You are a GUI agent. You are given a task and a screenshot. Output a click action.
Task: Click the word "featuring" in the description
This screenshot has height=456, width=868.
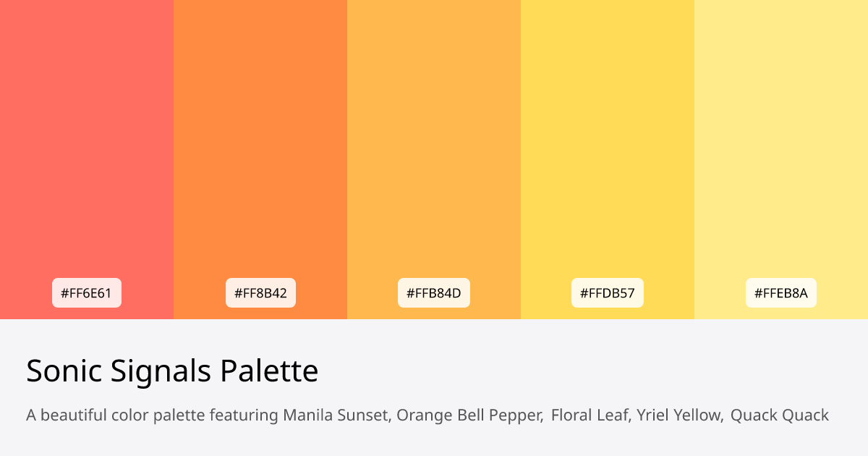(244, 415)
